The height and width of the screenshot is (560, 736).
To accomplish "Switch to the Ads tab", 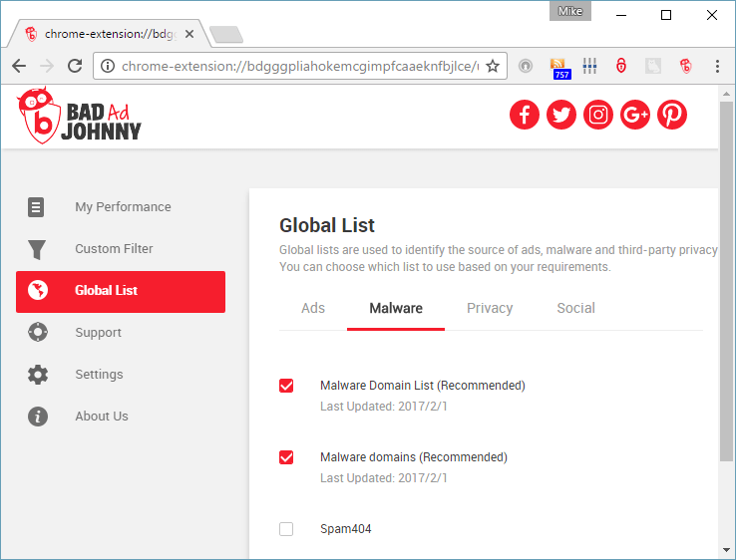I will point(313,308).
